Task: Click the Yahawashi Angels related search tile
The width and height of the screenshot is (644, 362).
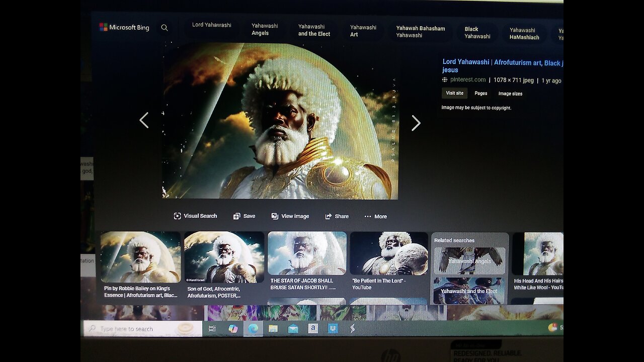Action: click(x=469, y=261)
